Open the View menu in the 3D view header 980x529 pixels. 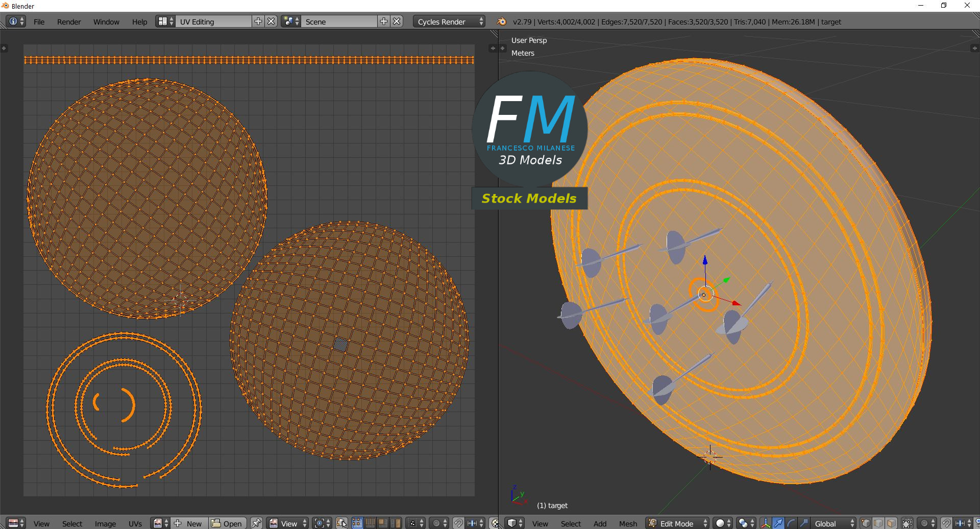tap(540, 523)
